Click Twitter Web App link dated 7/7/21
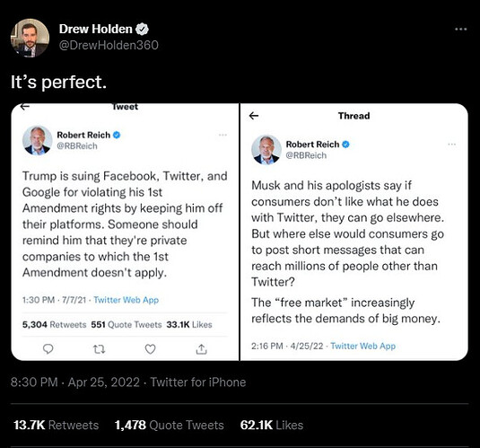Image resolution: width=480 pixels, height=448 pixels. pos(127,300)
